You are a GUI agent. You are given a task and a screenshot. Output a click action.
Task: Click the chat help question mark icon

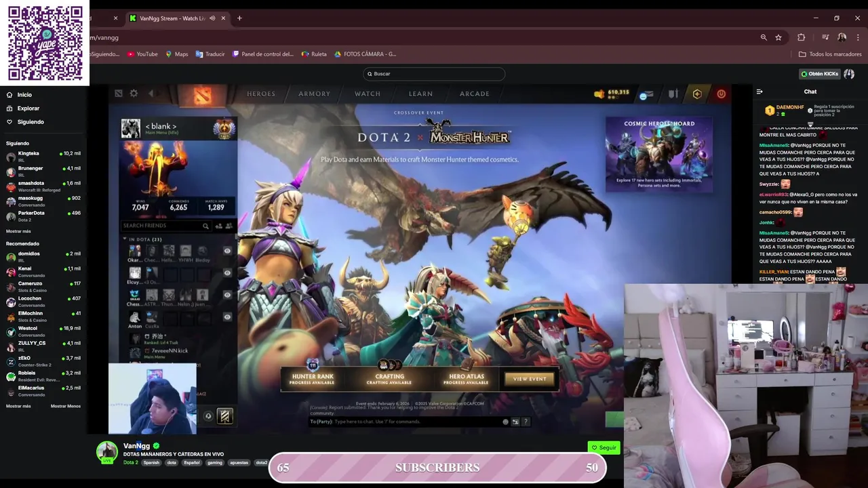click(526, 422)
